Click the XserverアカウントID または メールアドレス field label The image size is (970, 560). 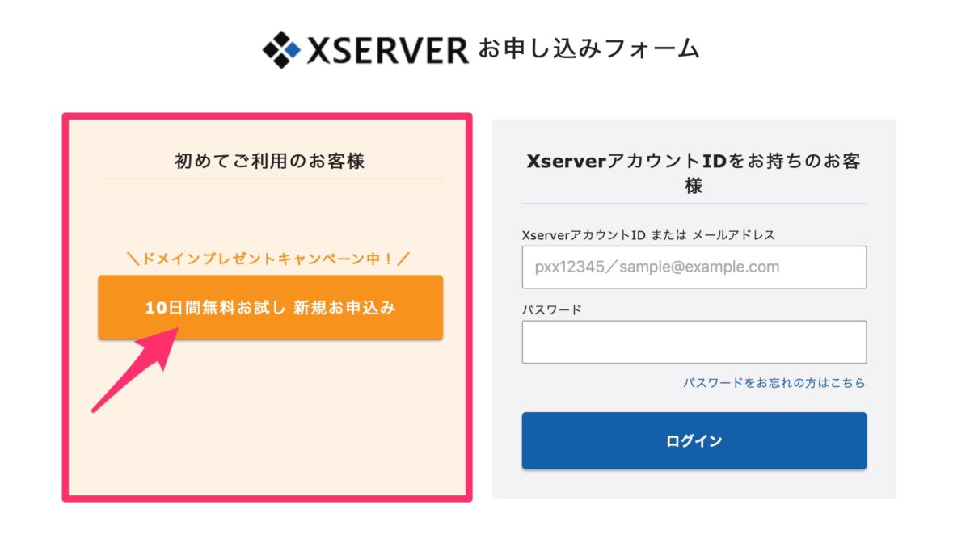coord(648,235)
